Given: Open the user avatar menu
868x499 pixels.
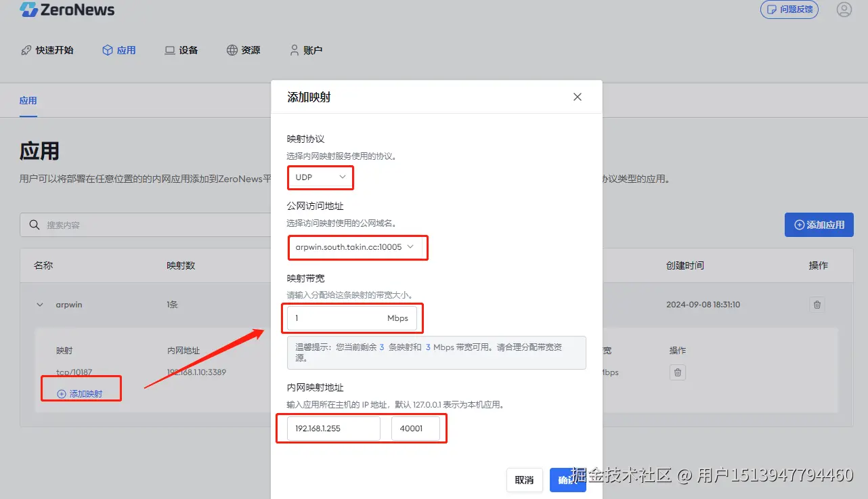Looking at the screenshot, I should pyautogui.click(x=844, y=9).
